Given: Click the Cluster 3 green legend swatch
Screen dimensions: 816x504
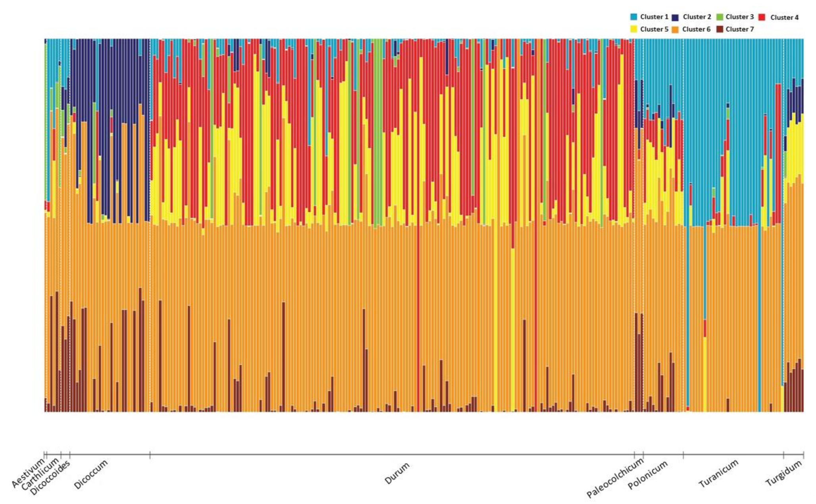Looking at the screenshot, I should coord(720,17).
